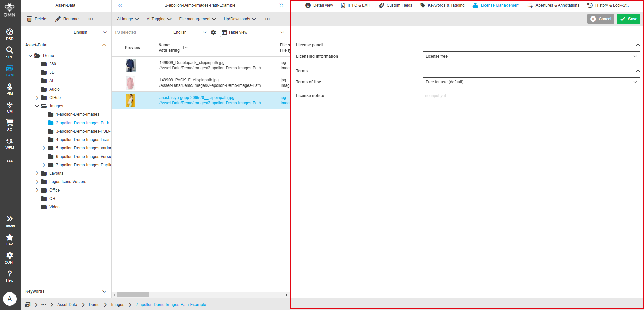The width and height of the screenshot is (644, 310).
Task: Click the horizontal scrollbar of the asset table
Action: tap(133, 295)
